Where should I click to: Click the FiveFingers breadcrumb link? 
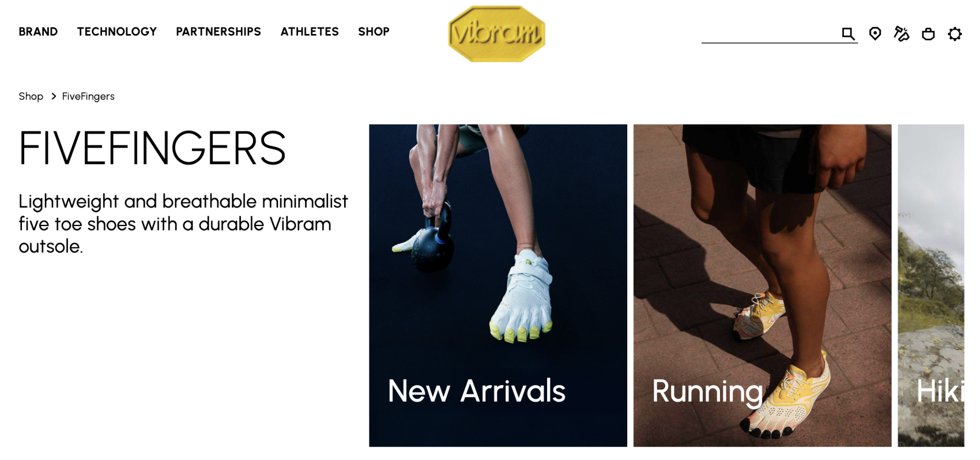point(88,96)
